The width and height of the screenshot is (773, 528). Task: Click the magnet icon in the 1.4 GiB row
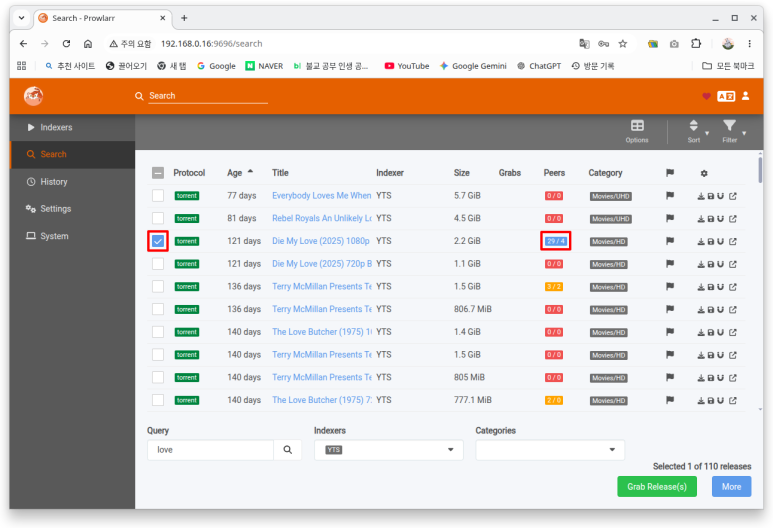(720, 332)
